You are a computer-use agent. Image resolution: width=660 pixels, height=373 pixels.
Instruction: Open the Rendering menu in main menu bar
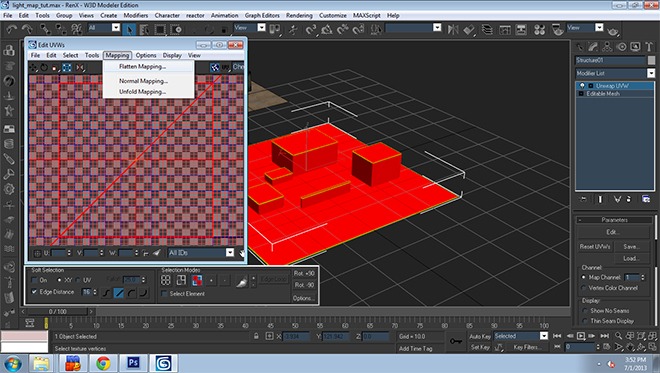[x=299, y=16]
